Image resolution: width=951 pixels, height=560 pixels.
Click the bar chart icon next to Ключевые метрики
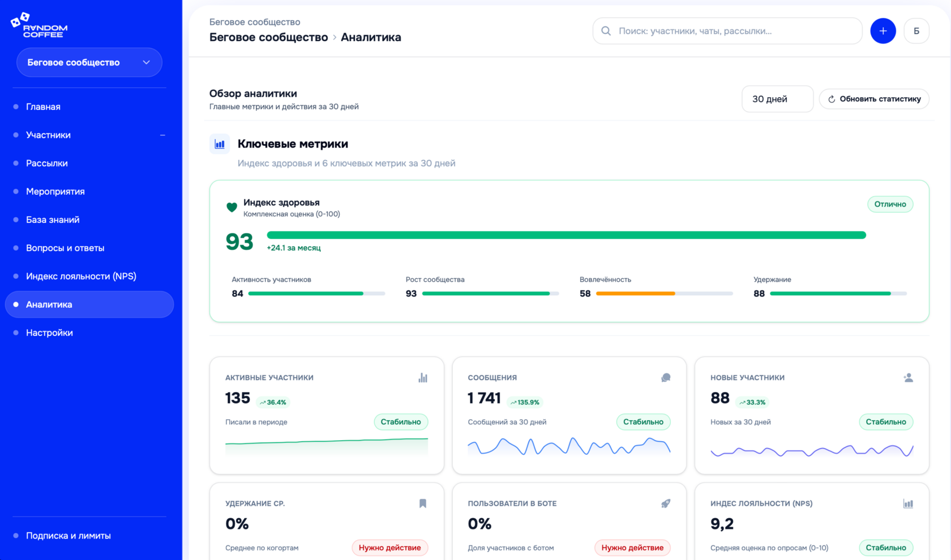220,144
